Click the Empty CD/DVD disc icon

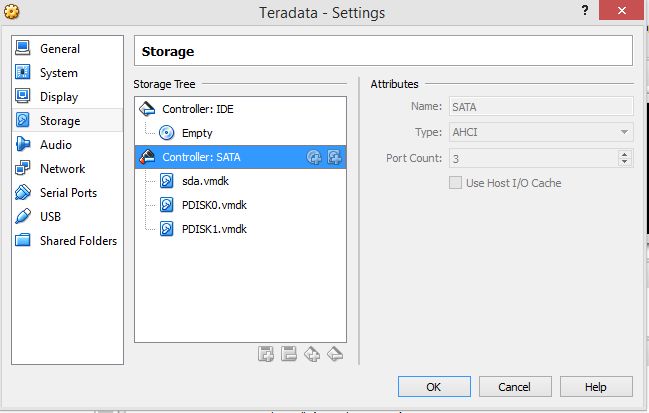(166, 133)
